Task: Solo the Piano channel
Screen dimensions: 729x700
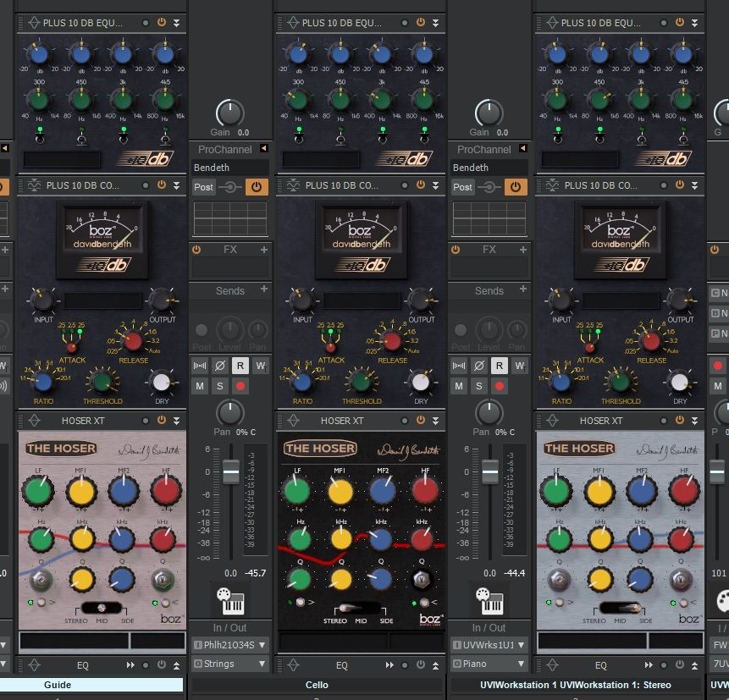Action: click(x=479, y=386)
